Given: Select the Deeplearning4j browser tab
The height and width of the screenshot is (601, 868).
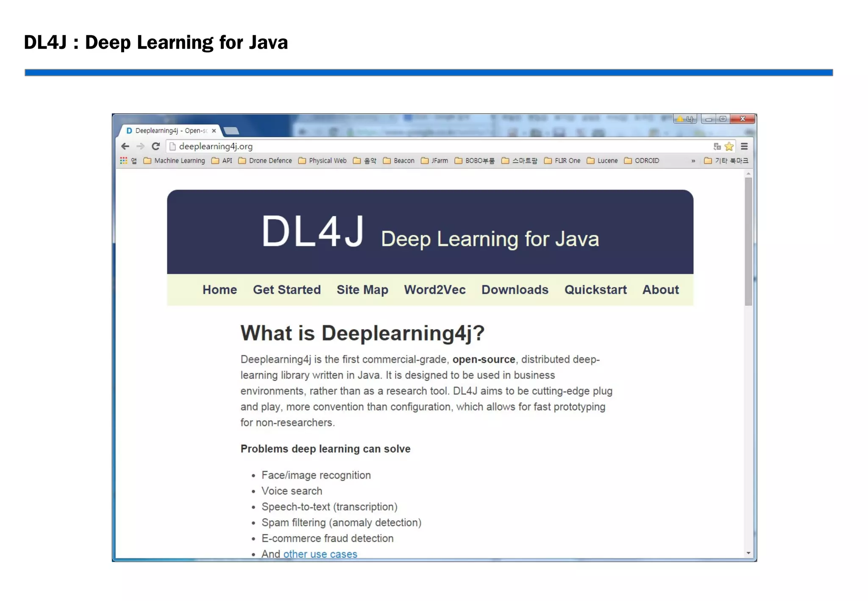Looking at the screenshot, I should [170, 131].
